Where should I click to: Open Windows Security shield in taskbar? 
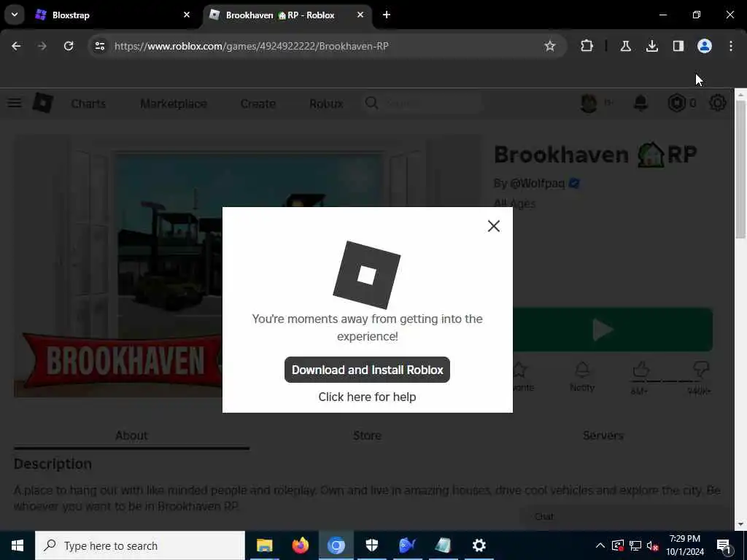(x=371, y=545)
